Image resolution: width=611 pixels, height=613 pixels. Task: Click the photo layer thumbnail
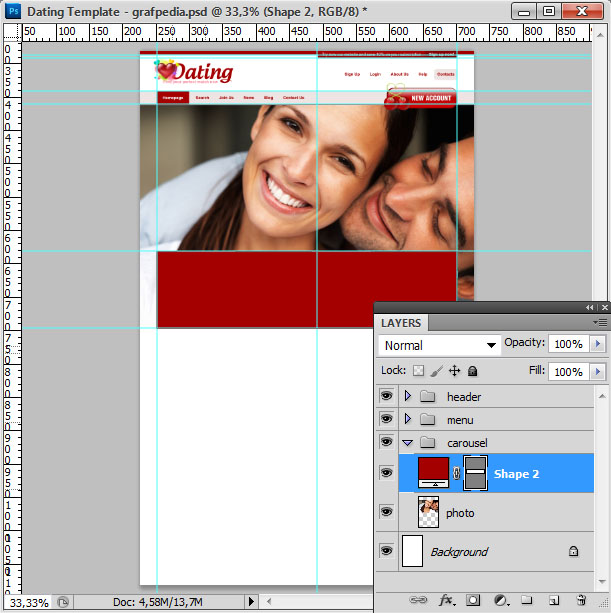[428, 512]
